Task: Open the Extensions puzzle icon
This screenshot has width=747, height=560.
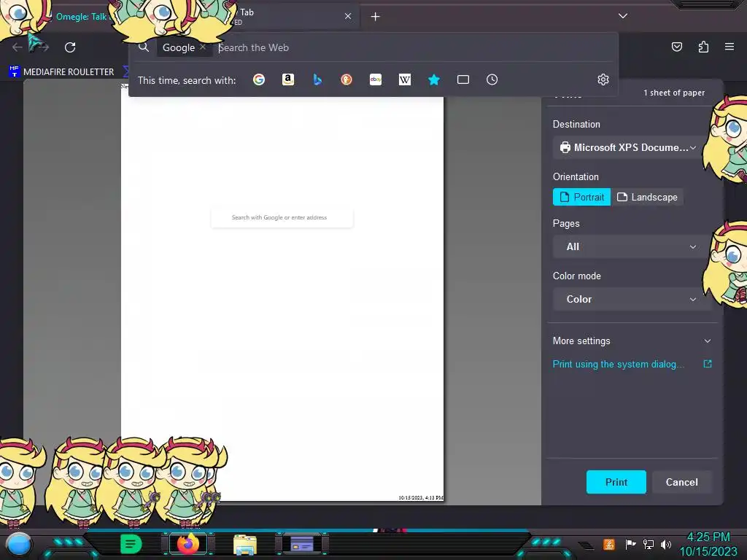Action: point(703,47)
